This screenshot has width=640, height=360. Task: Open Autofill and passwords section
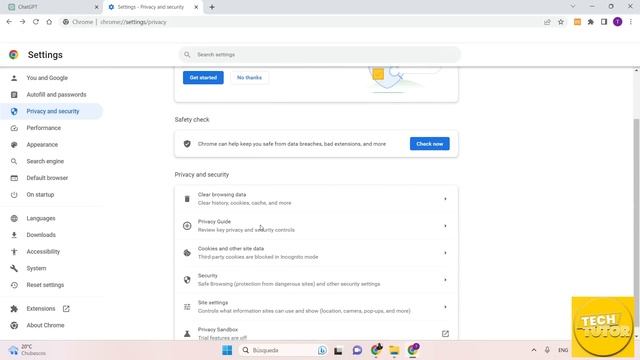pyautogui.click(x=51, y=95)
